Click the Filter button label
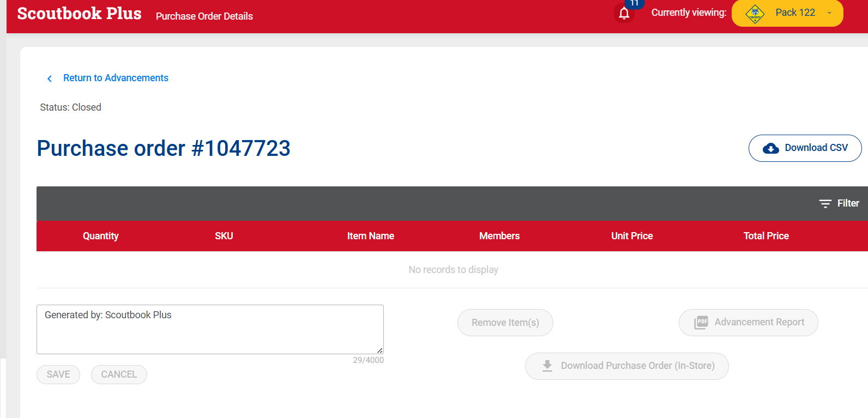The image size is (868, 418). coord(848,203)
